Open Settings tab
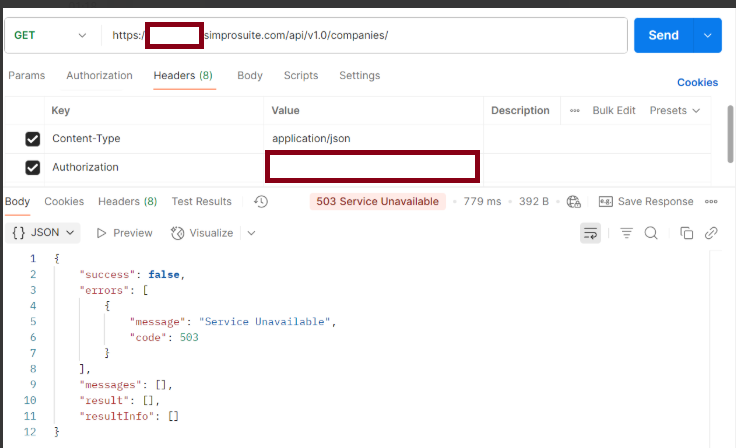 (360, 76)
